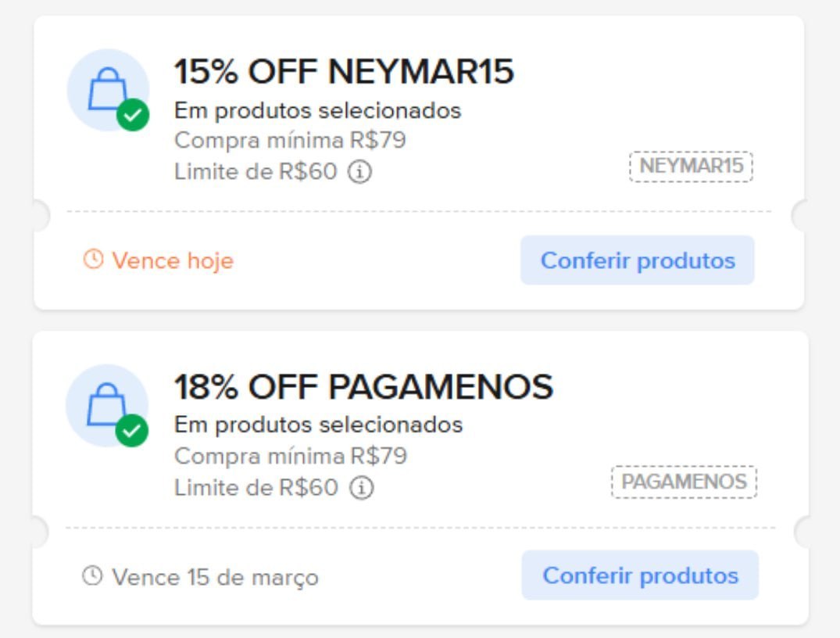Viewport: 840px width, 638px height.
Task: Click Compra mínima R$79 on NEYMAR15 coupon
Action: [x=290, y=141]
